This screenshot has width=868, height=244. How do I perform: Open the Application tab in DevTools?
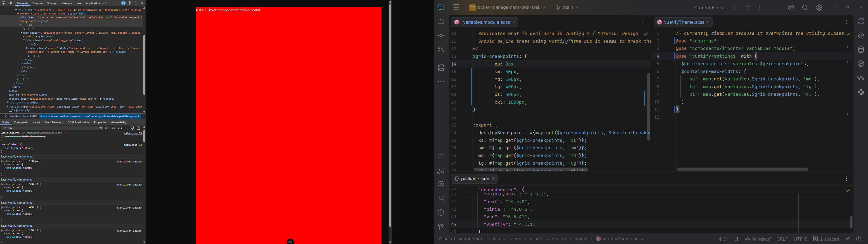[x=93, y=3]
